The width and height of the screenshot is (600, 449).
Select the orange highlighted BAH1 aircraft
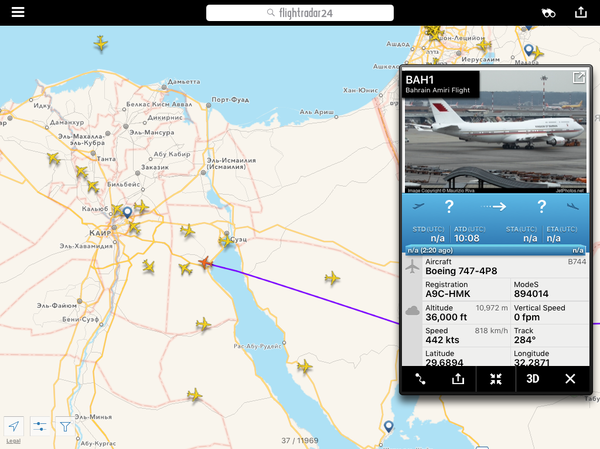pyautogui.click(x=205, y=263)
